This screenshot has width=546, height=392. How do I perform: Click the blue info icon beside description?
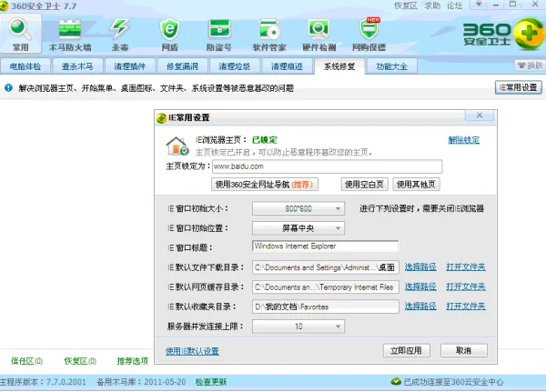9,87
